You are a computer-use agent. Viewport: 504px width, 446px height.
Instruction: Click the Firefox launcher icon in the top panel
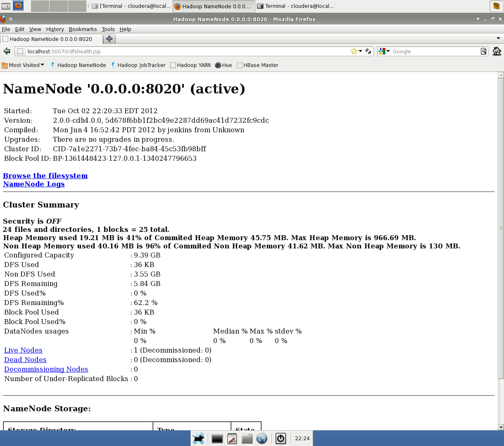[x=18, y=6]
